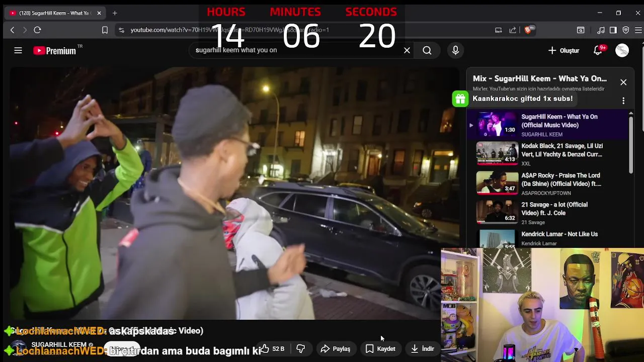
Task: Open the YouTube guide hamburger menu
Action: (18, 50)
